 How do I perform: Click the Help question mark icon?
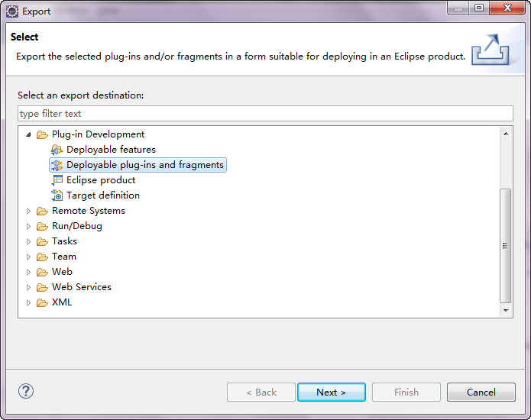coord(26,392)
